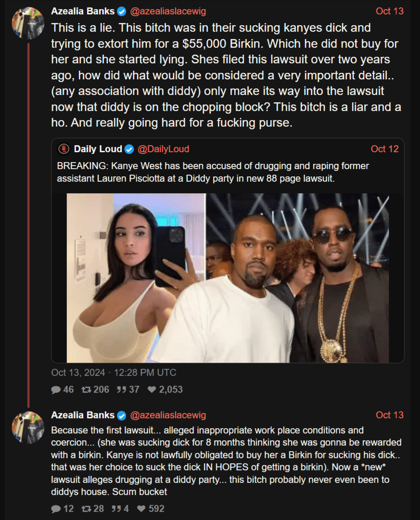This screenshot has height=520, width=420.
Task: Click the heart icon showing 2,053 likes
Action: point(152,390)
